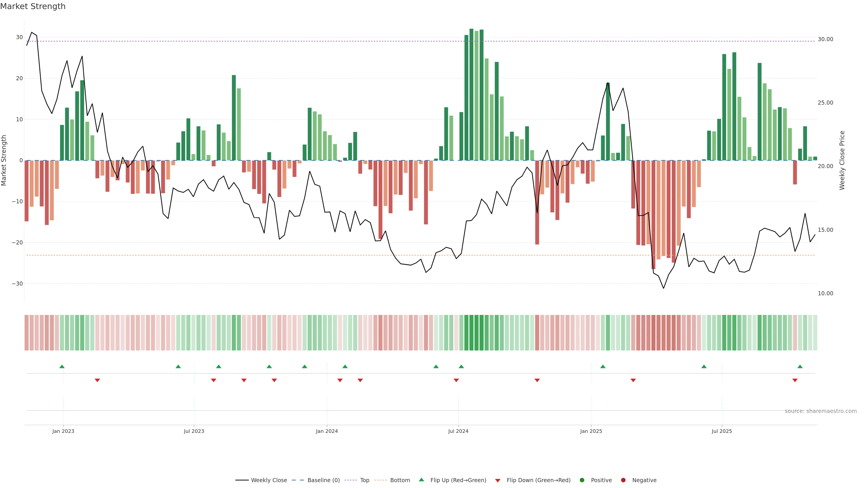Click the tallest dark green bar after Jul 2024
This screenshot has width=868, height=488.
[471, 94]
